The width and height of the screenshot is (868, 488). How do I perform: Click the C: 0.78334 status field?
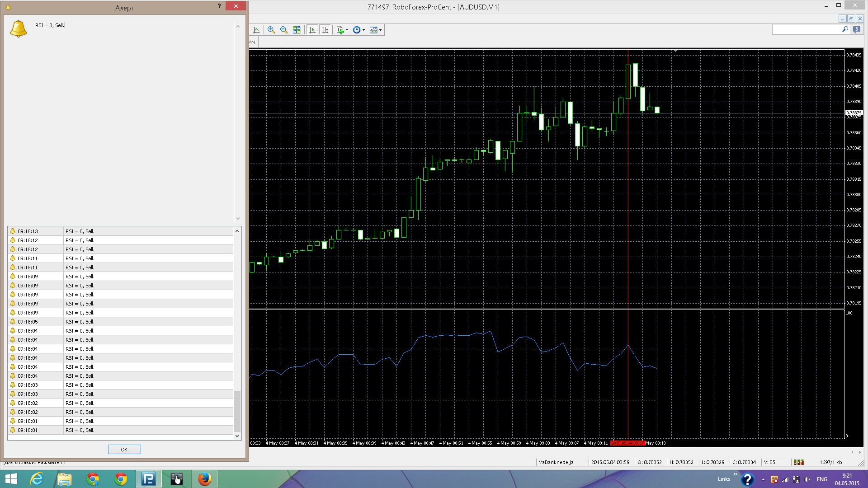click(744, 462)
